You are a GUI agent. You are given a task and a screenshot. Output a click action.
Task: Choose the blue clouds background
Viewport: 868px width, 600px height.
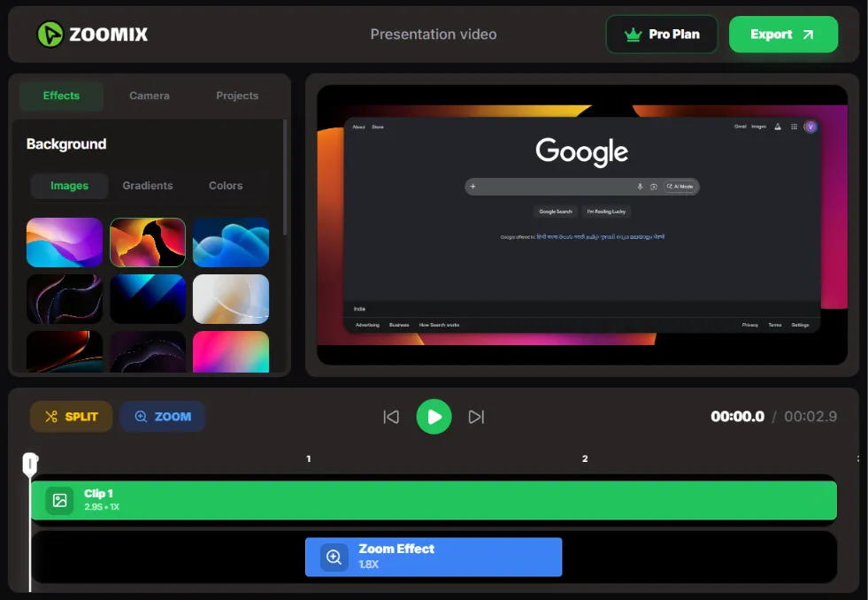tap(231, 242)
